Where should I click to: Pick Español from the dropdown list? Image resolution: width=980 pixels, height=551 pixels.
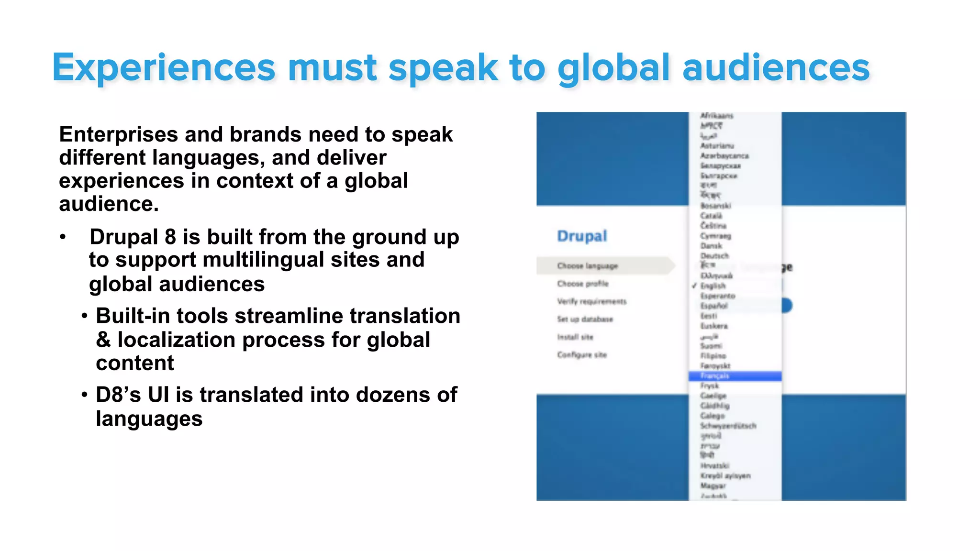click(714, 306)
